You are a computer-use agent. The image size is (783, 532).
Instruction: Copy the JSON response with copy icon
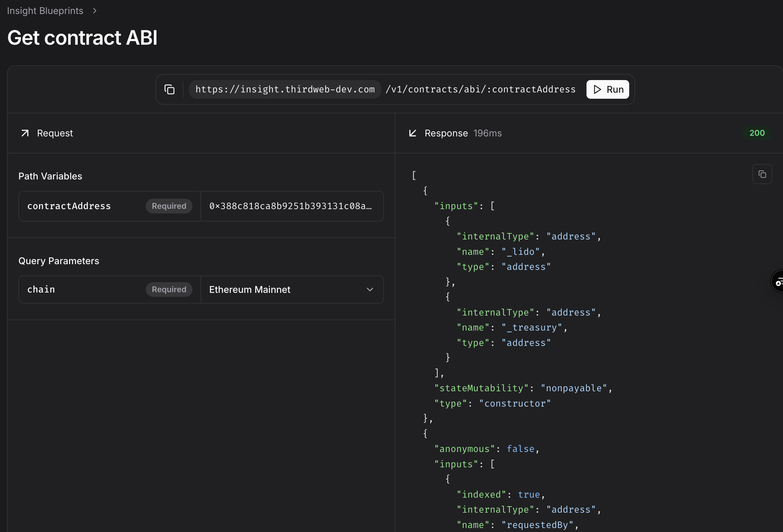click(762, 174)
